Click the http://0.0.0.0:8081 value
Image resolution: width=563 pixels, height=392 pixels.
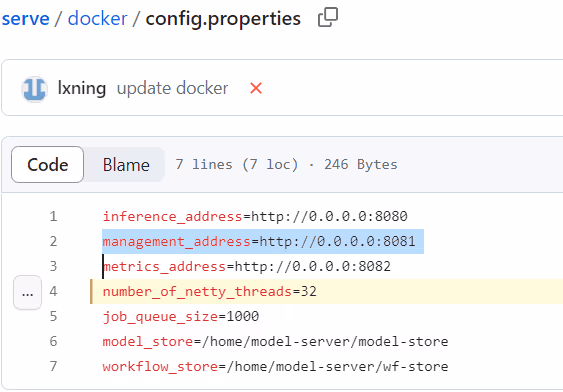[x=338, y=241]
